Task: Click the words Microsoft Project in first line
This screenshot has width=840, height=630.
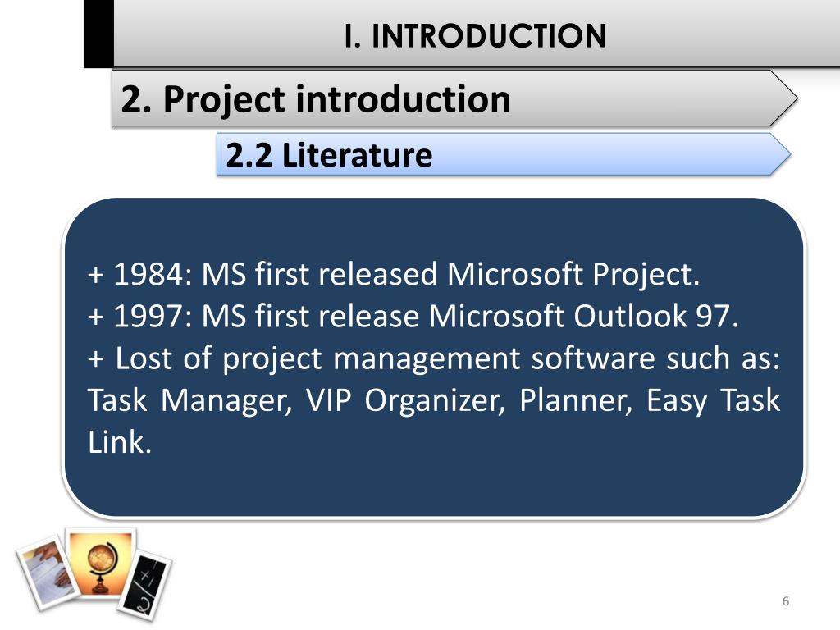Action: click(x=573, y=274)
